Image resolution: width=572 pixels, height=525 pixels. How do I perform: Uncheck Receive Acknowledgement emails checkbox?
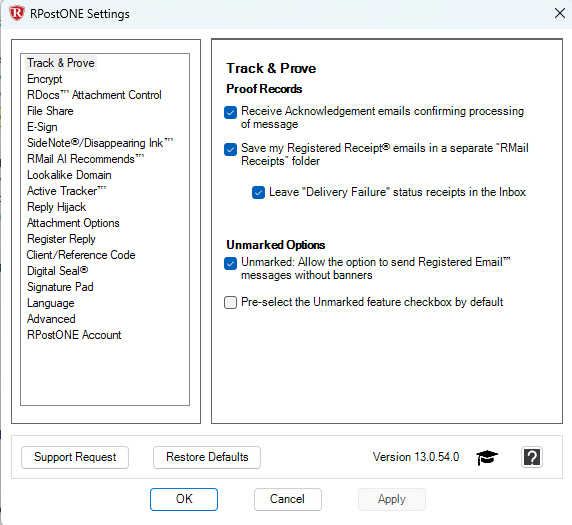click(230, 112)
